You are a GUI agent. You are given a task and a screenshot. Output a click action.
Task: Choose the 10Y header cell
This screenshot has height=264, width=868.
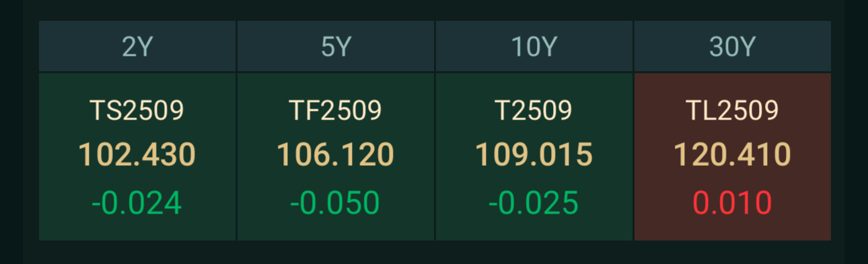pos(534,46)
